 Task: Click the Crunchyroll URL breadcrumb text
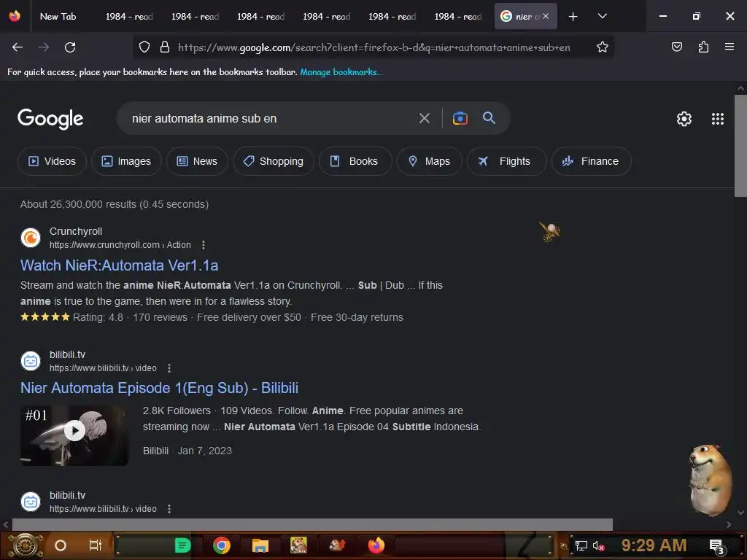click(x=120, y=245)
